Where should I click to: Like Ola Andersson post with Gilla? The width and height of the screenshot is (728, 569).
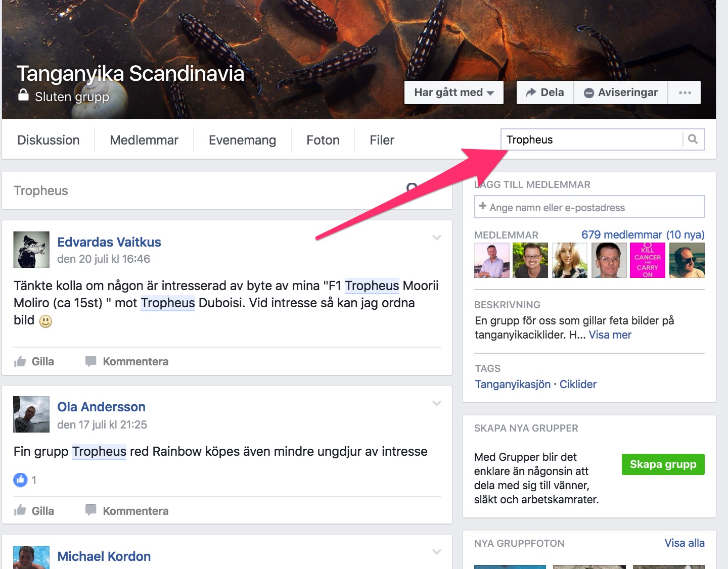pos(34,511)
